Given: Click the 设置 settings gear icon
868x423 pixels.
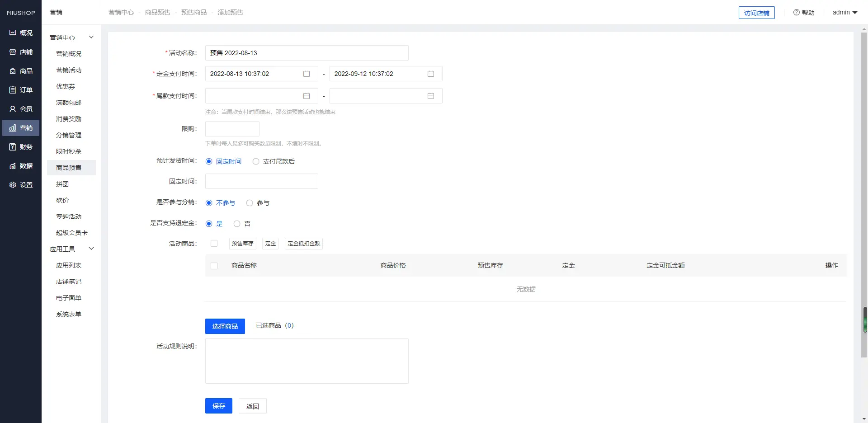Looking at the screenshot, I should tap(13, 185).
